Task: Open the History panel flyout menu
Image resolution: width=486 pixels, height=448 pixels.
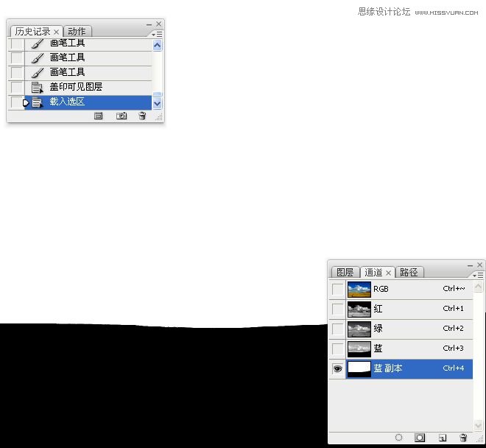Action: (157, 34)
